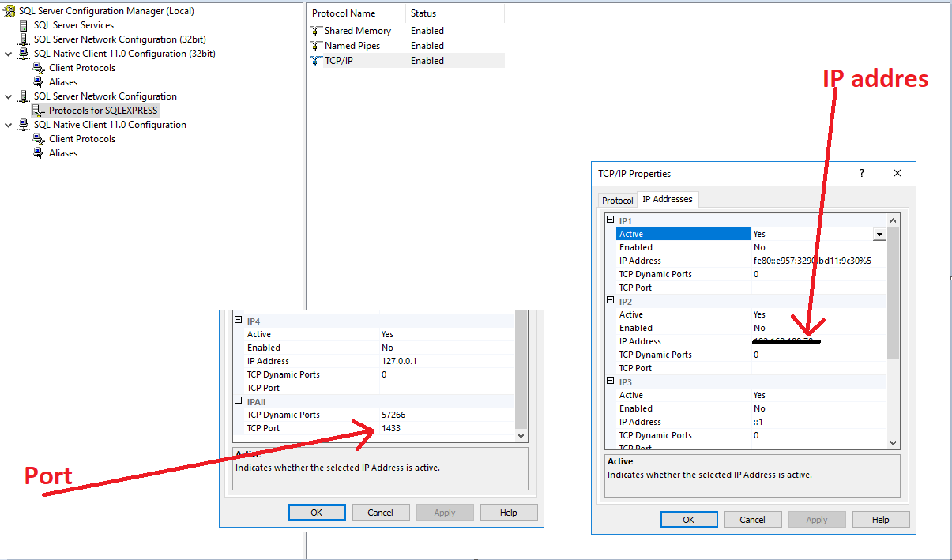The height and width of the screenshot is (560, 952).
Task: Open the SQL Server Services node icon
Action: [x=24, y=25]
